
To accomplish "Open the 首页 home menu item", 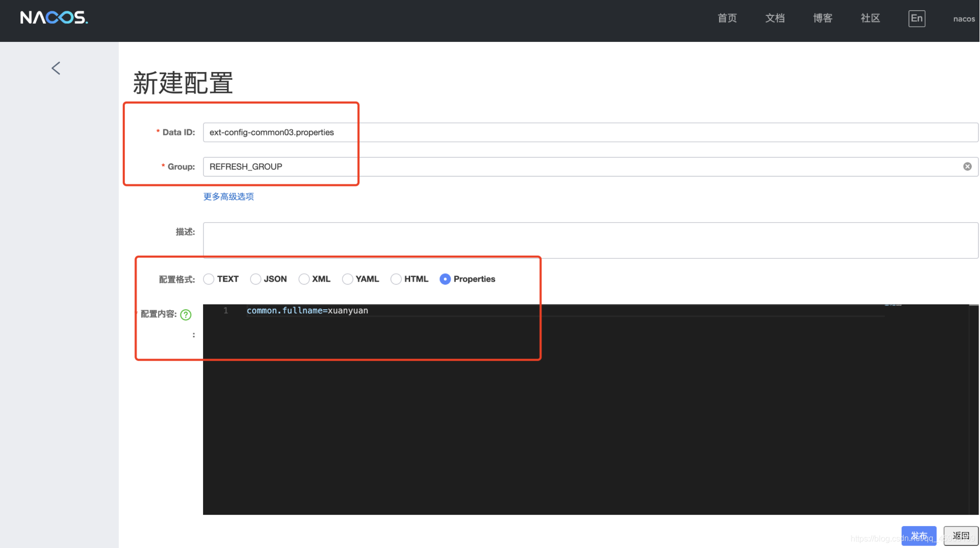I will point(727,18).
